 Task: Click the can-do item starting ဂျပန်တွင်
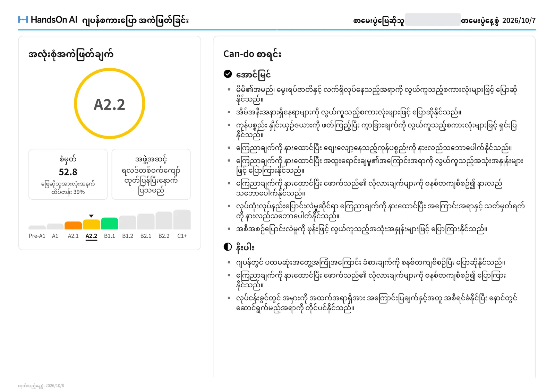tap(370, 263)
